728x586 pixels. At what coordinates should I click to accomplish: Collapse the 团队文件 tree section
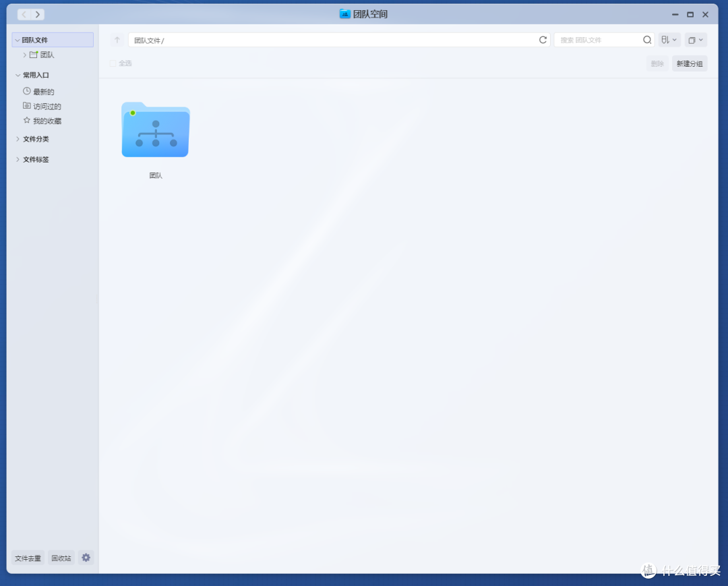(17, 40)
